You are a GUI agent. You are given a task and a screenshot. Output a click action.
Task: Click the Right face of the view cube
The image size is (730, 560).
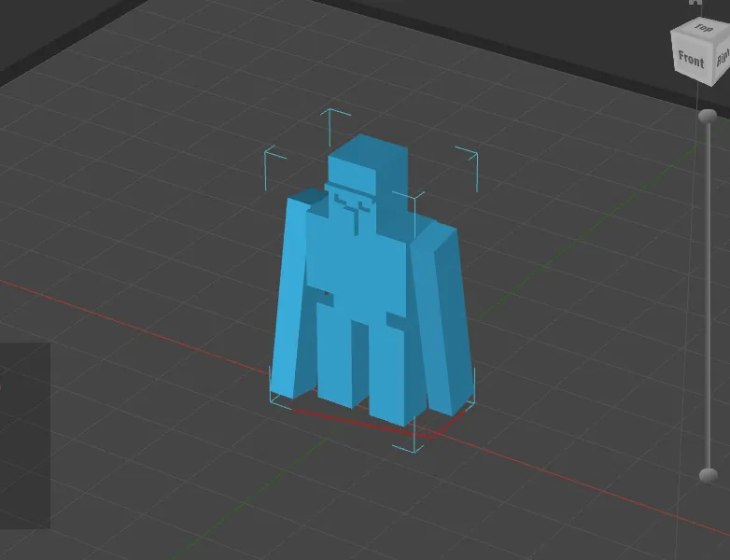(723, 60)
